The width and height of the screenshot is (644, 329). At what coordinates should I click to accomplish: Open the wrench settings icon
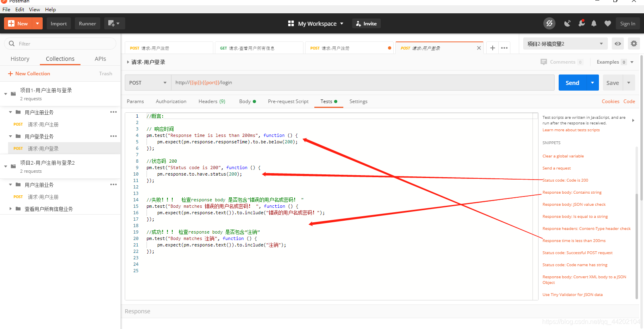coord(581,23)
